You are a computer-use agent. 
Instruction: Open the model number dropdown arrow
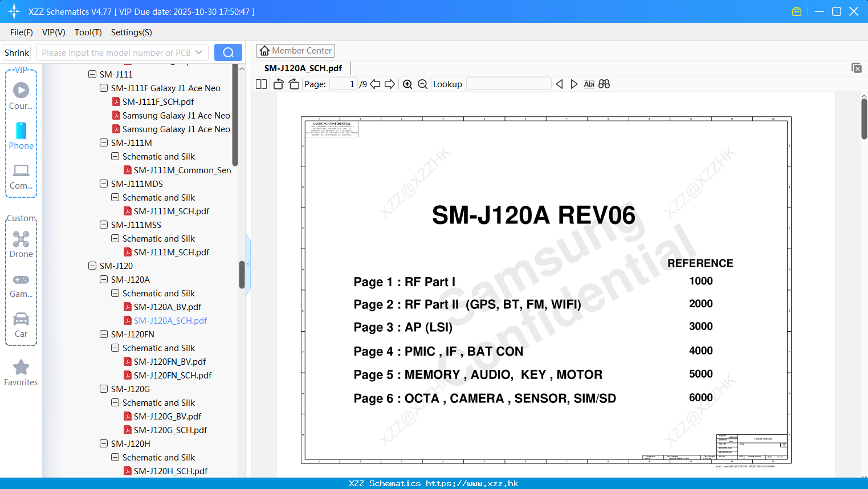point(199,52)
